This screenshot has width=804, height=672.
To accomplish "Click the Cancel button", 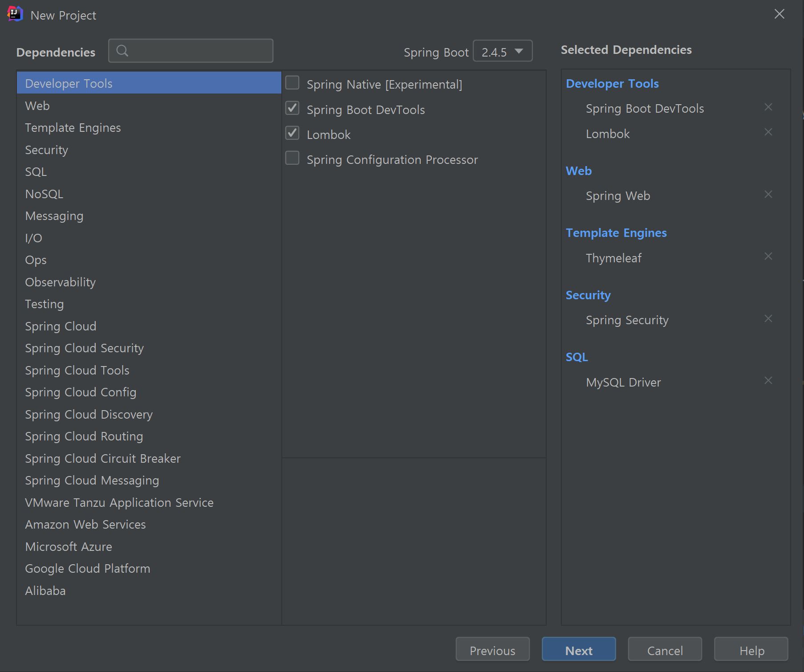I will point(665,649).
